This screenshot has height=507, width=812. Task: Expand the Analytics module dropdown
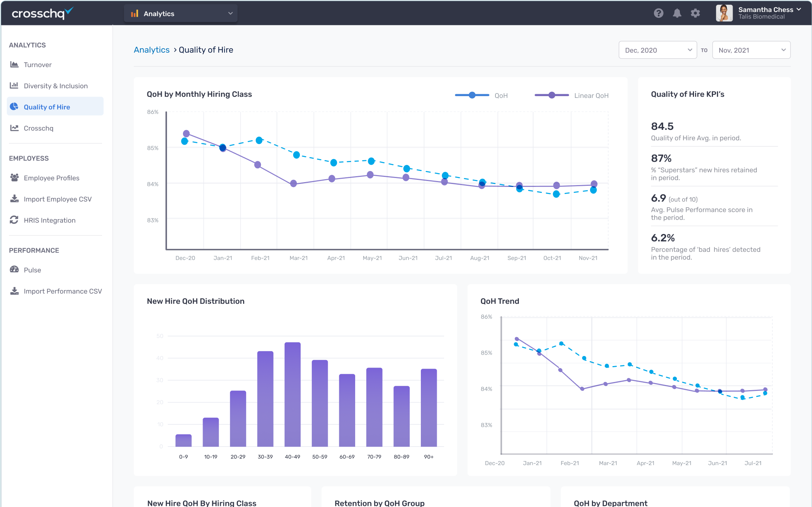[181, 13]
